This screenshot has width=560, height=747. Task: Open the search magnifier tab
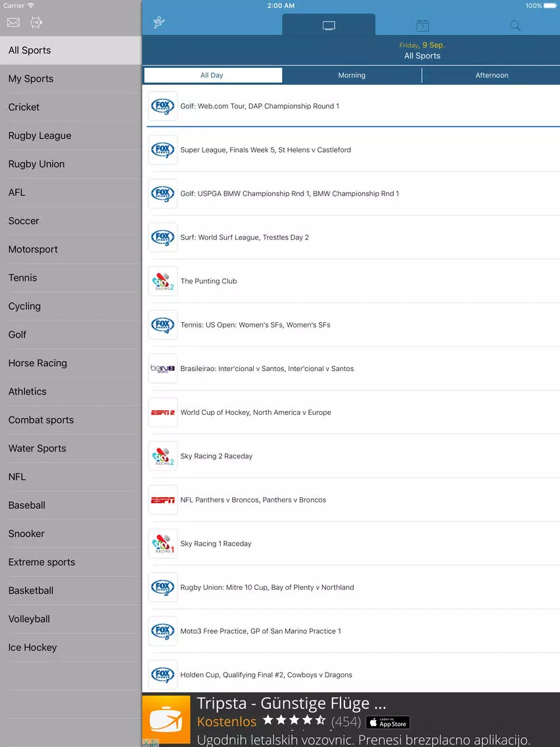point(515,25)
